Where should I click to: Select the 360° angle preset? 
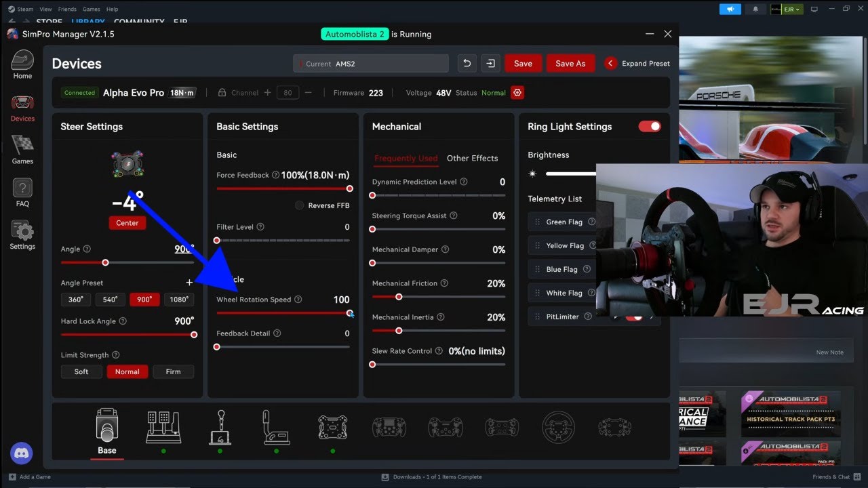pos(76,300)
